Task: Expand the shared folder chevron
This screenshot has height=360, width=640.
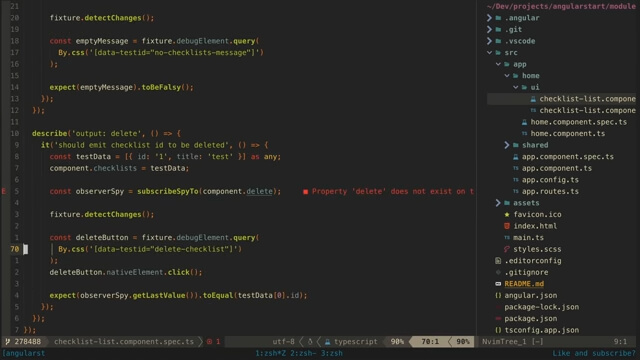Action: [x=507, y=145]
